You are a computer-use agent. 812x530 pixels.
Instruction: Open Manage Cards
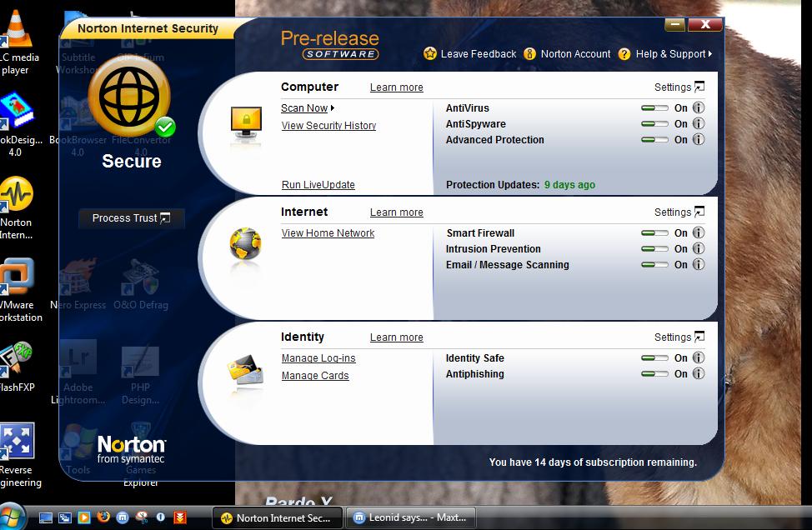315,376
